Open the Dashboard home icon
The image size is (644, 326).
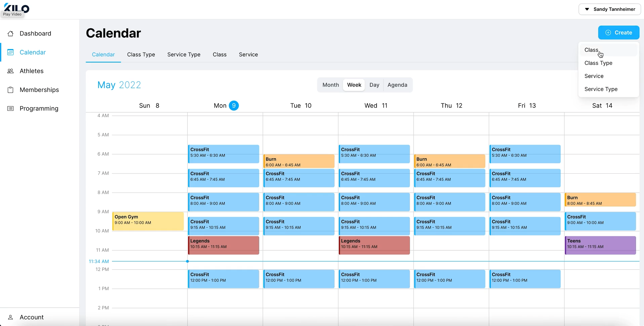tap(11, 33)
